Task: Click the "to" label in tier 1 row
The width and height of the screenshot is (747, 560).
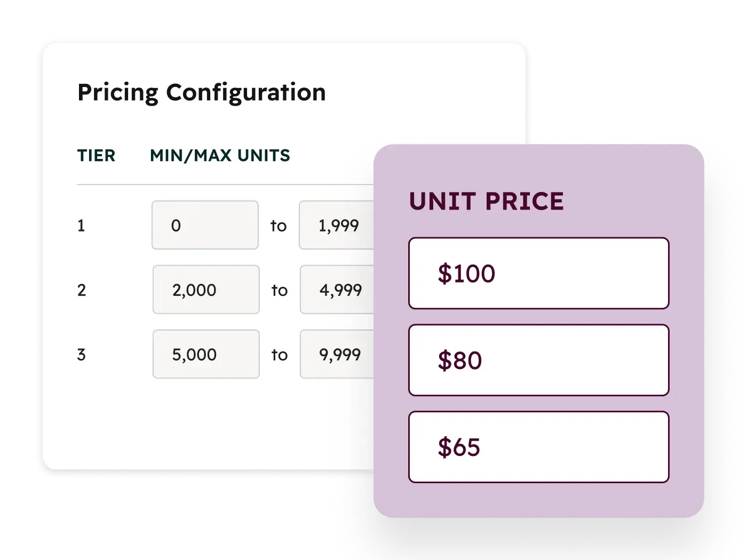Action: (279, 226)
